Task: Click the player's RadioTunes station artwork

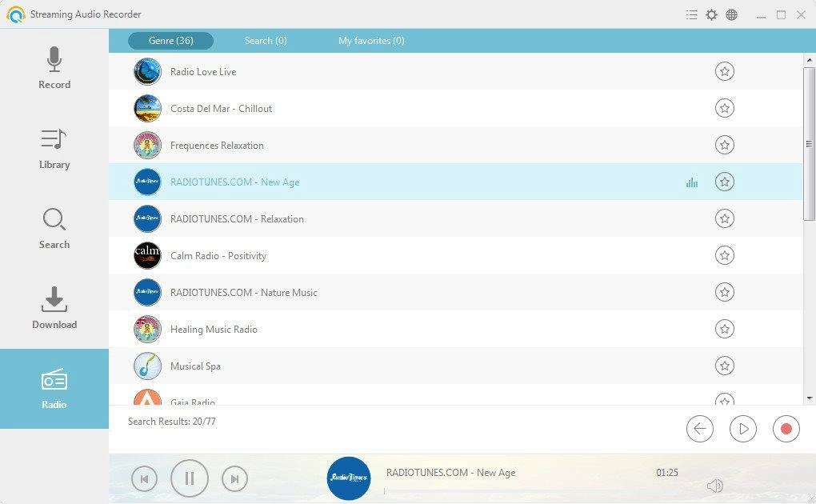Action: 349,478
